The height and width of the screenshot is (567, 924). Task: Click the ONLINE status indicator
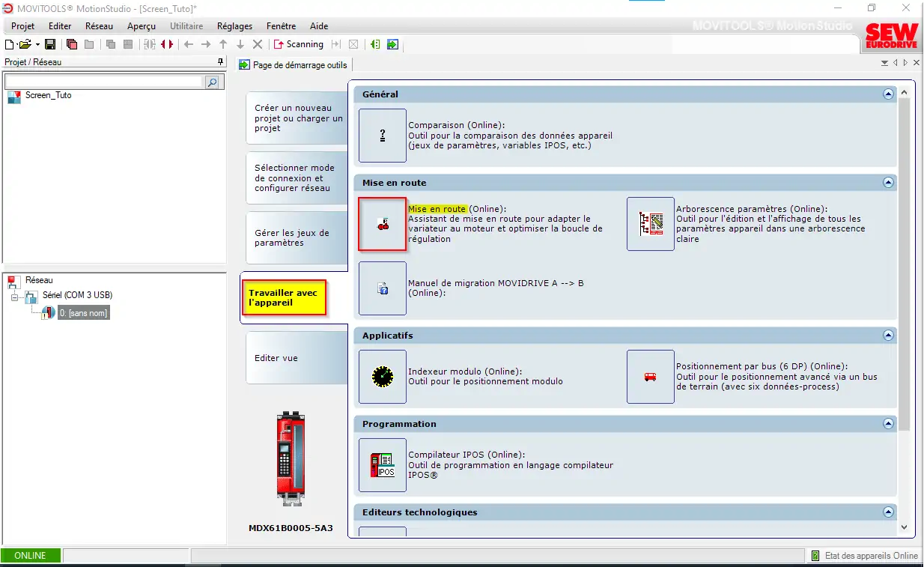click(31, 556)
